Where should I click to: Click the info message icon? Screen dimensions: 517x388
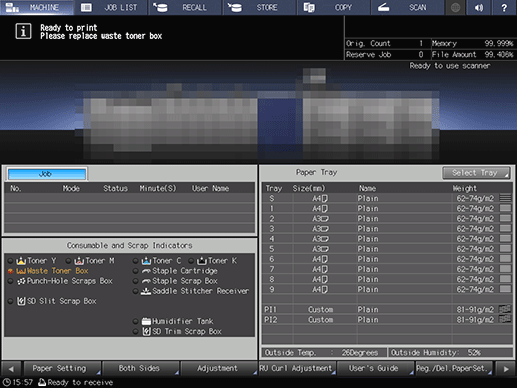tap(23, 31)
